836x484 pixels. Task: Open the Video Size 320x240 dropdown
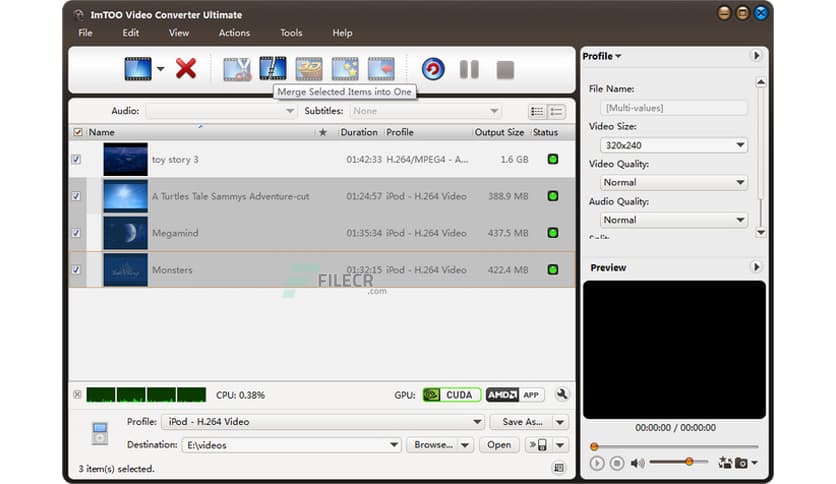(673, 145)
